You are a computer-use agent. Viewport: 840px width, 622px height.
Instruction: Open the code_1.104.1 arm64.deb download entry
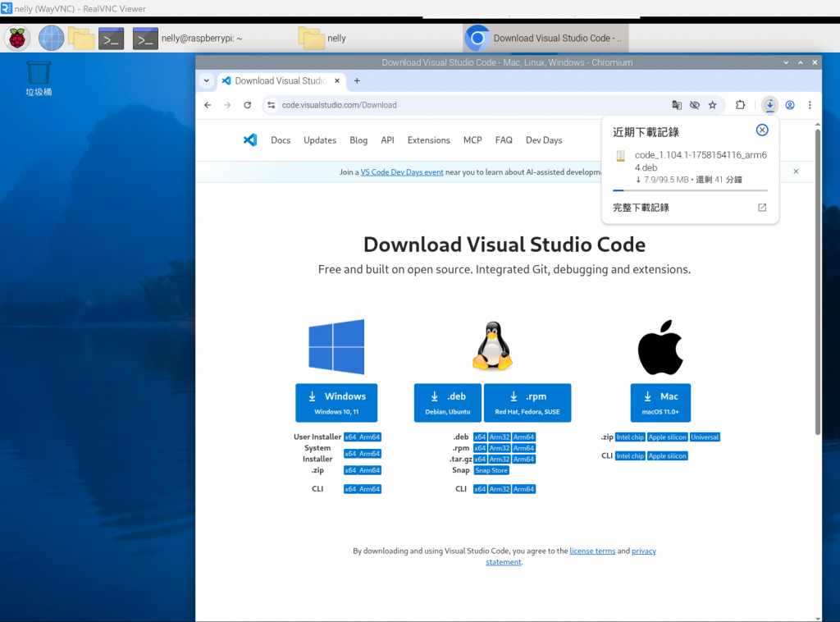[691, 167]
